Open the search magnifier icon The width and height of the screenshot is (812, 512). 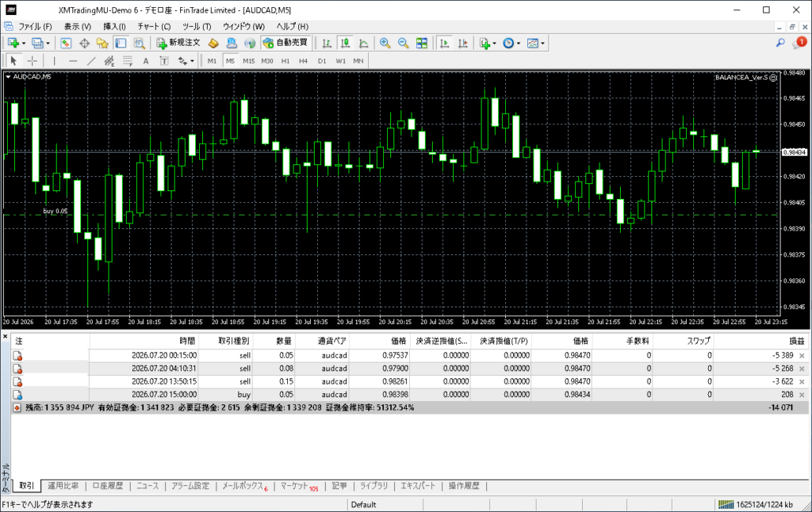[x=780, y=43]
